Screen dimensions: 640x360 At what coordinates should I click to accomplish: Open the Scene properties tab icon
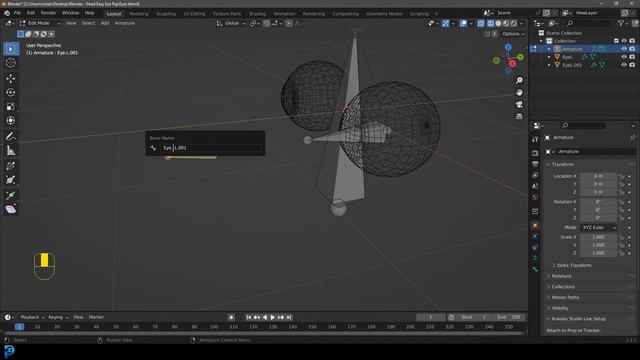(535, 186)
